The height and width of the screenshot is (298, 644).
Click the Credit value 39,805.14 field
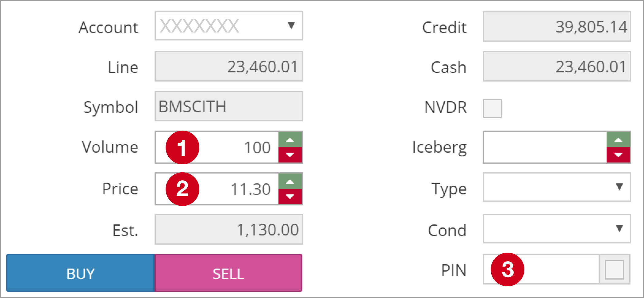coord(557,27)
